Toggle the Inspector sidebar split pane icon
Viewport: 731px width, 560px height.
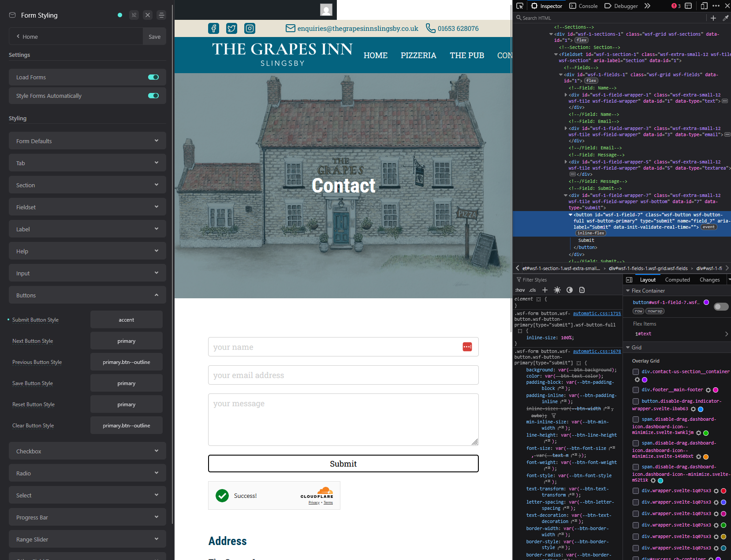[629, 280]
